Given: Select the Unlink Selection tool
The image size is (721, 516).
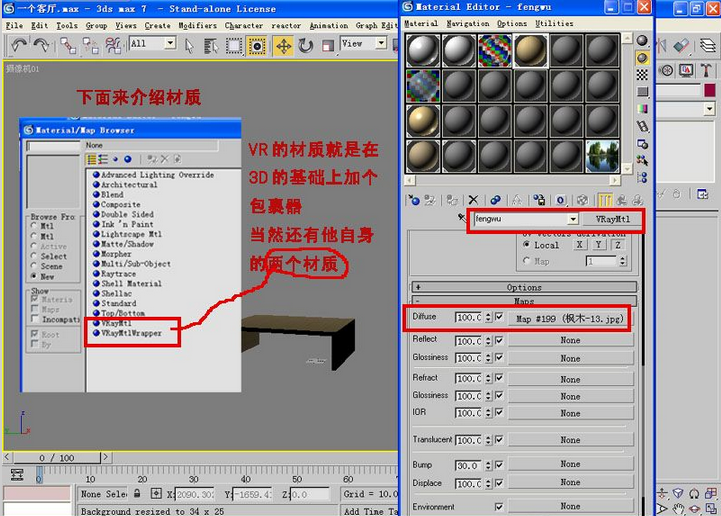Looking at the screenshot, I should click(x=91, y=46).
